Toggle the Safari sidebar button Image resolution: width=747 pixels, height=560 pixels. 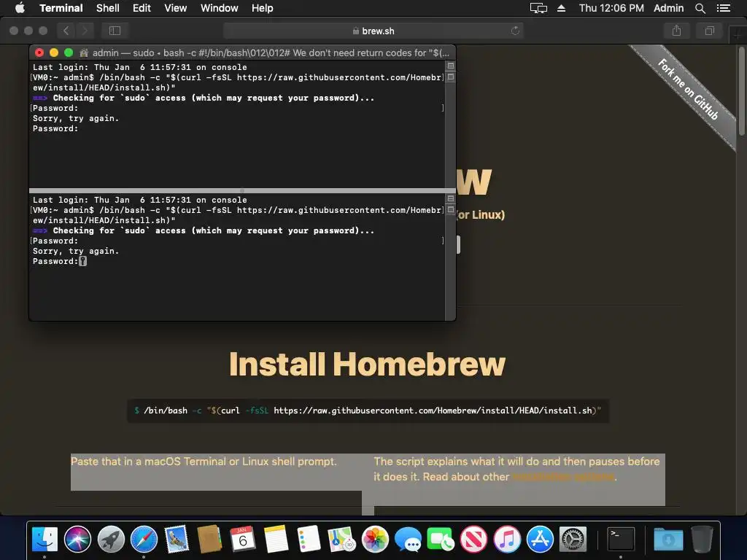coord(115,31)
